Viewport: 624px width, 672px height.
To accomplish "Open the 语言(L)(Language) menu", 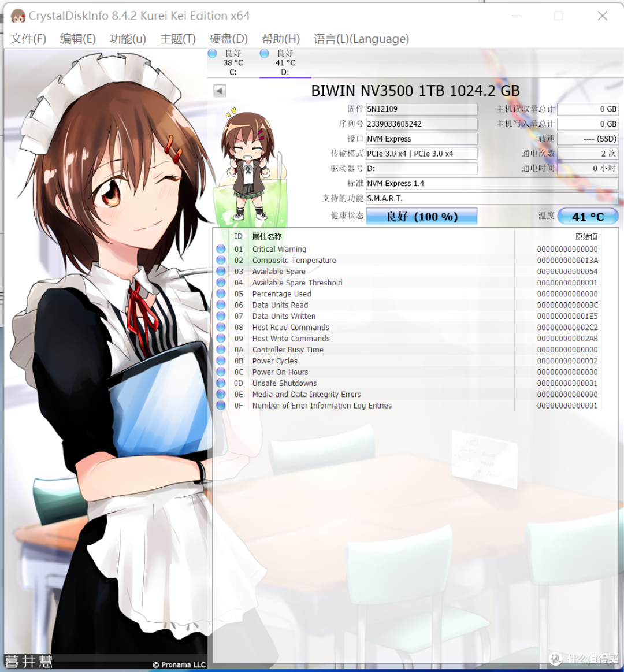I will 361,39.
